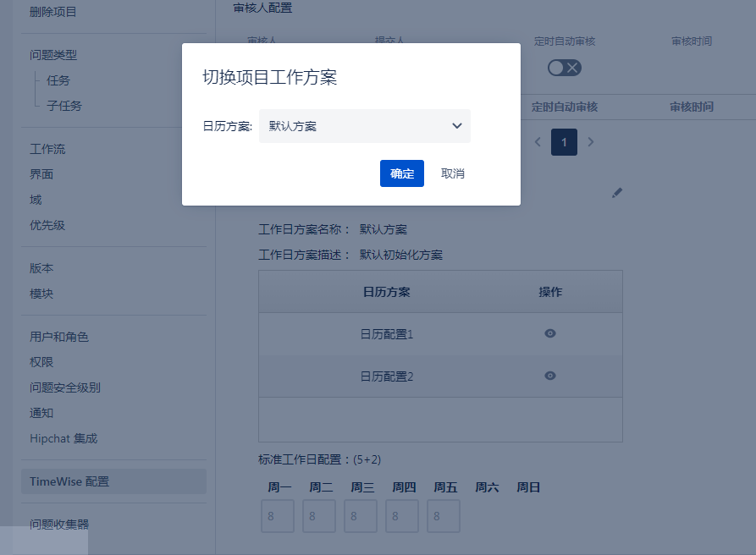Click 删除项目 in the sidebar
756x555 pixels.
[53, 12]
